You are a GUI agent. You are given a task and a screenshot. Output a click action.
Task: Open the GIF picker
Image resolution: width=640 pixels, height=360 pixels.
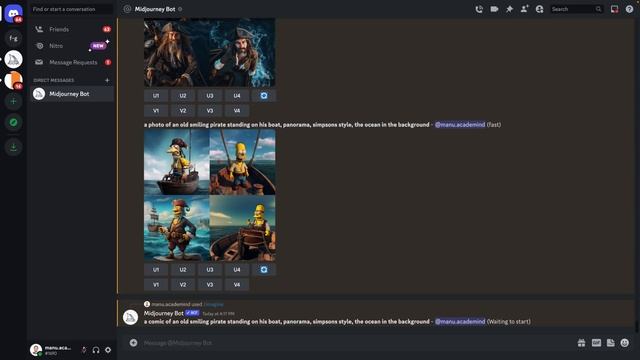[x=596, y=343]
